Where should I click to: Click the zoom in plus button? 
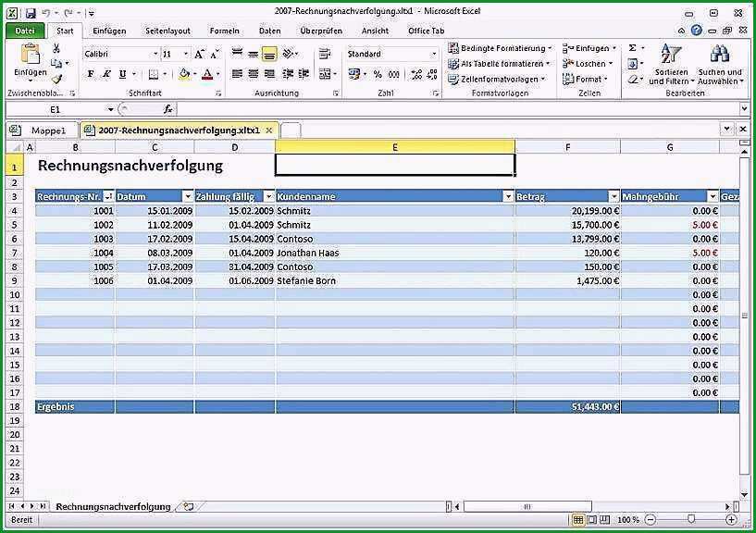[x=731, y=519]
